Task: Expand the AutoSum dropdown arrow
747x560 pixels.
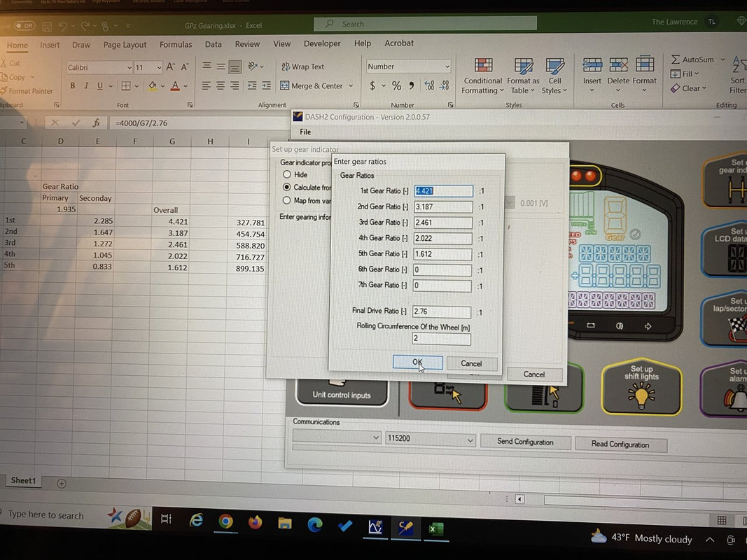Action: pos(722,59)
